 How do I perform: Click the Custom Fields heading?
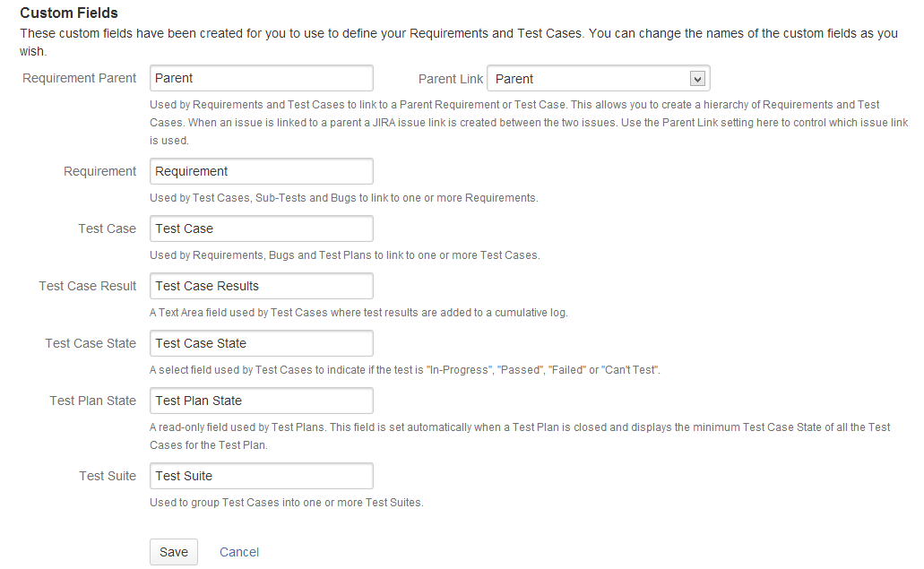tap(68, 13)
